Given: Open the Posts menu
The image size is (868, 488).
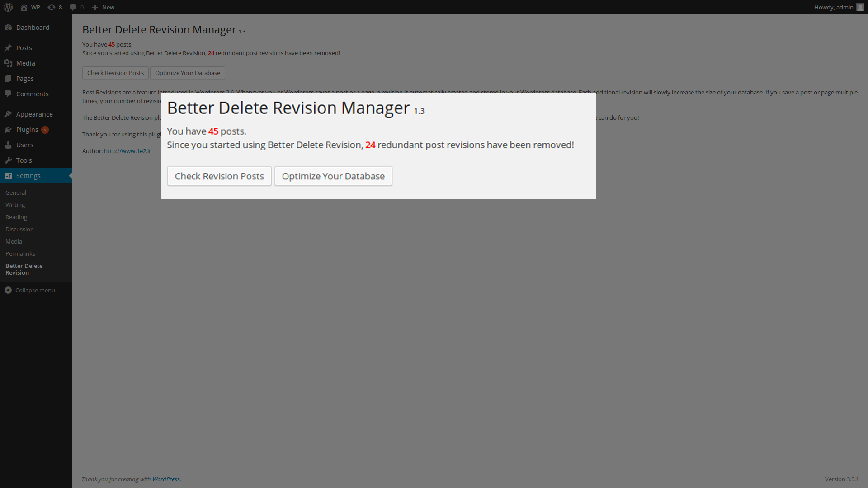Looking at the screenshot, I should 24,48.
